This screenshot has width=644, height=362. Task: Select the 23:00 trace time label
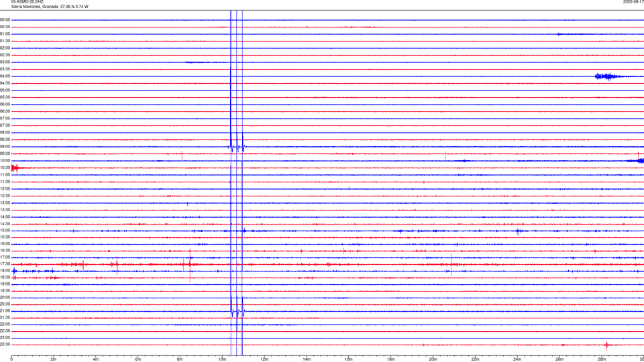pyautogui.click(x=5, y=338)
